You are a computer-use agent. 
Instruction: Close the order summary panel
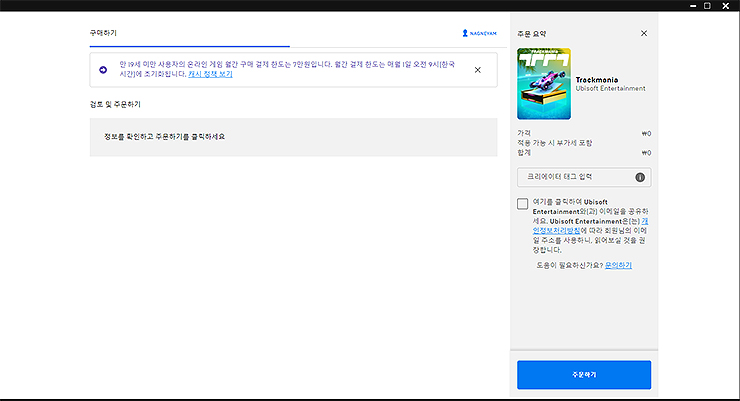coord(644,33)
